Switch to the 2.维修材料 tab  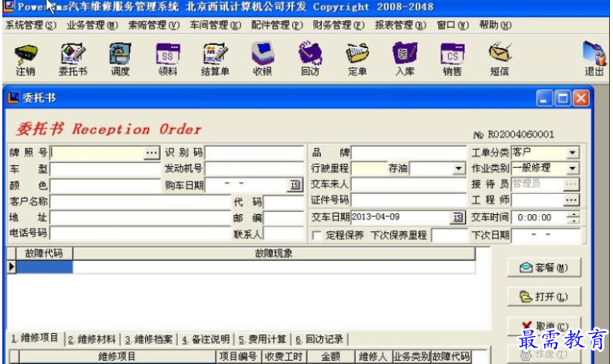point(92,339)
